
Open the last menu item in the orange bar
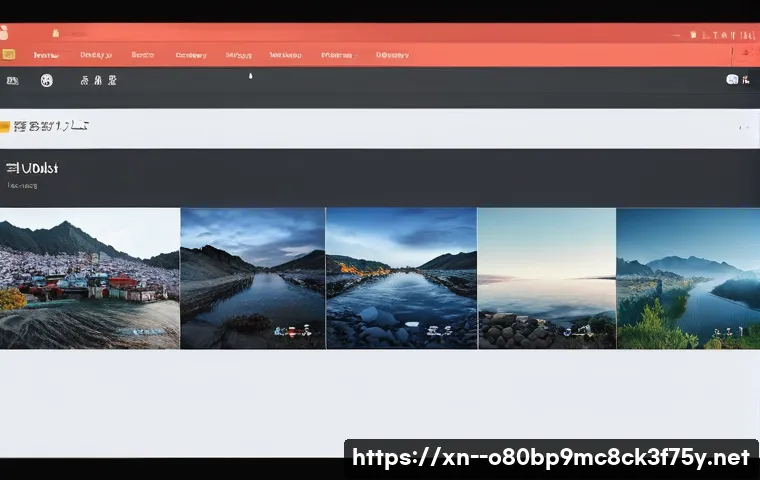pos(392,56)
